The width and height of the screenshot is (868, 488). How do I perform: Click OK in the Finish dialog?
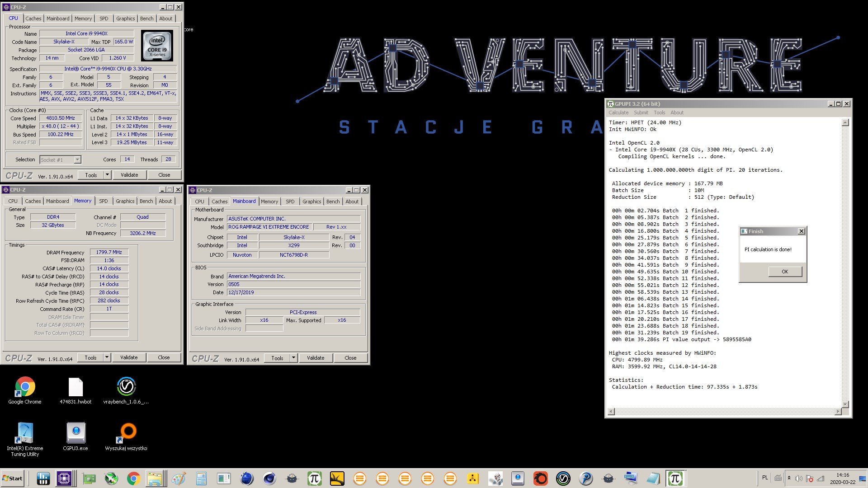[785, 272]
